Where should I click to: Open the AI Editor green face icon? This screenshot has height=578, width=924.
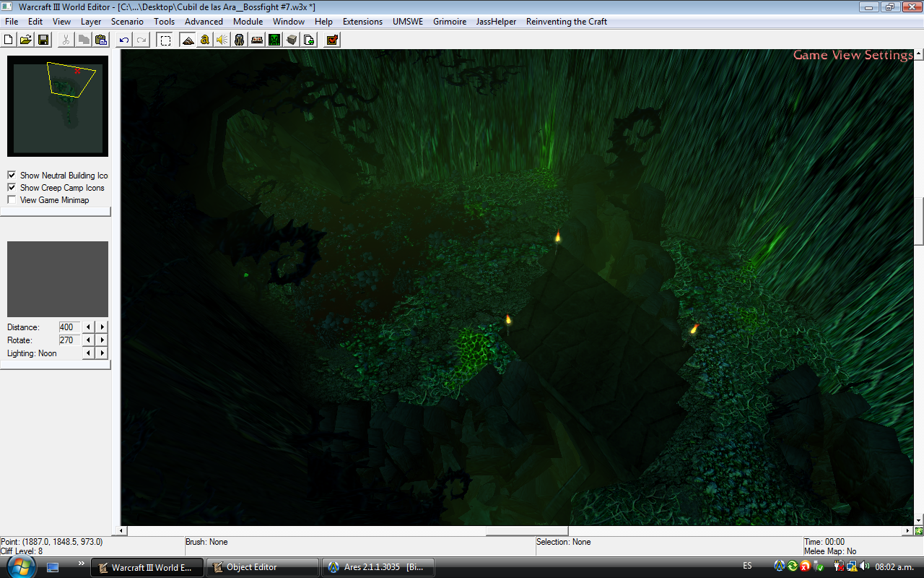[x=274, y=40]
